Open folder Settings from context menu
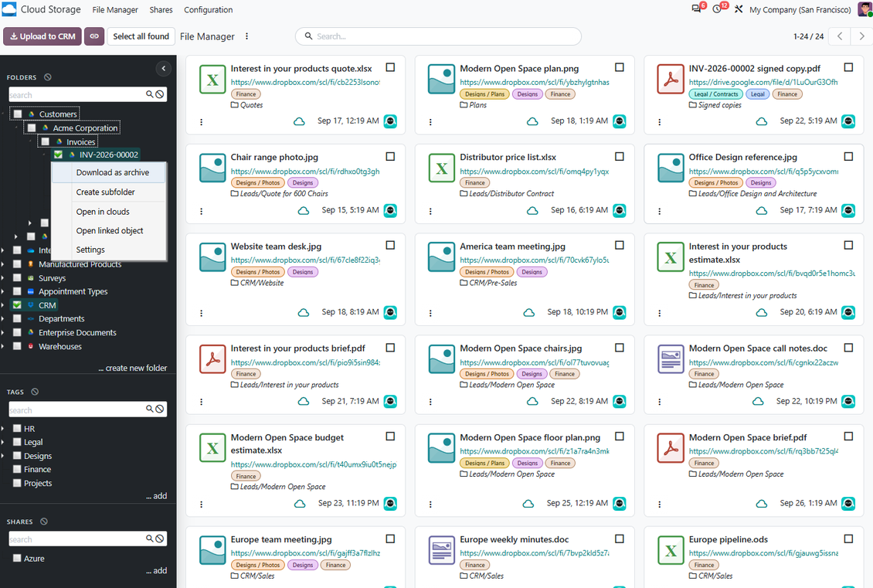This screenshot has width=873, height=588. click(x=109, y=250)
